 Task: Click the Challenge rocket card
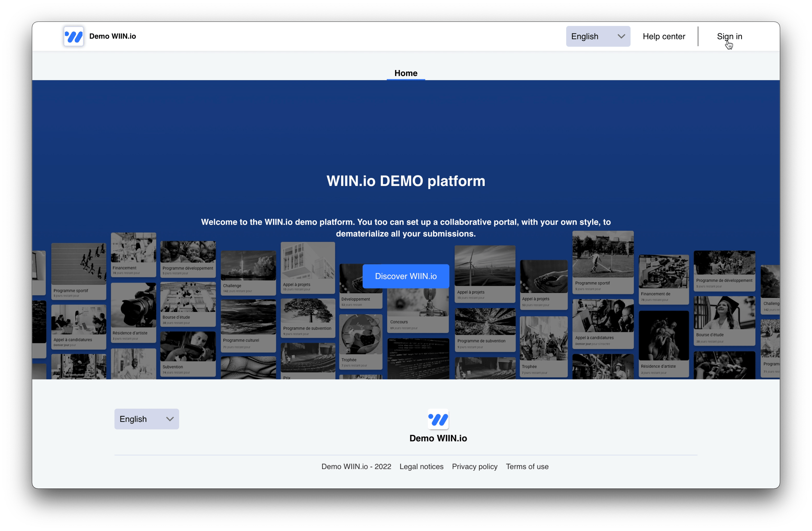click(x=248, y=273)
